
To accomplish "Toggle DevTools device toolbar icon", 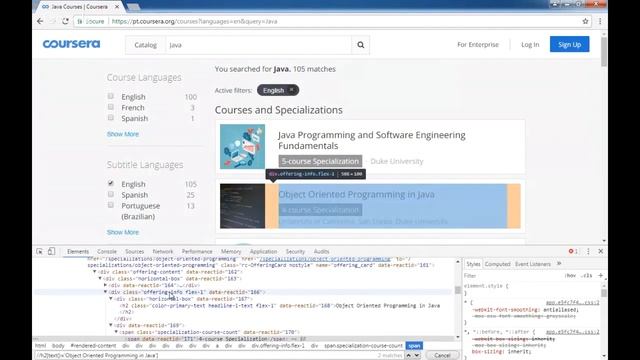I will click(51, 251).
